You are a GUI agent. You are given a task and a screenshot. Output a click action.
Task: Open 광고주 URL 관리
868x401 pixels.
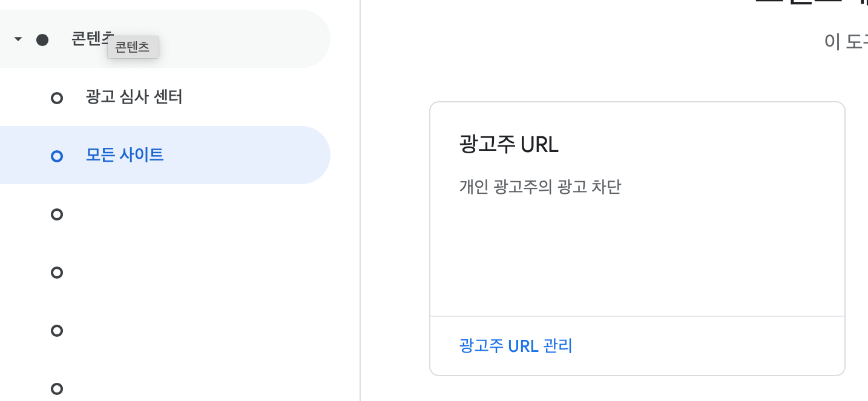click(x=516, y=346)
